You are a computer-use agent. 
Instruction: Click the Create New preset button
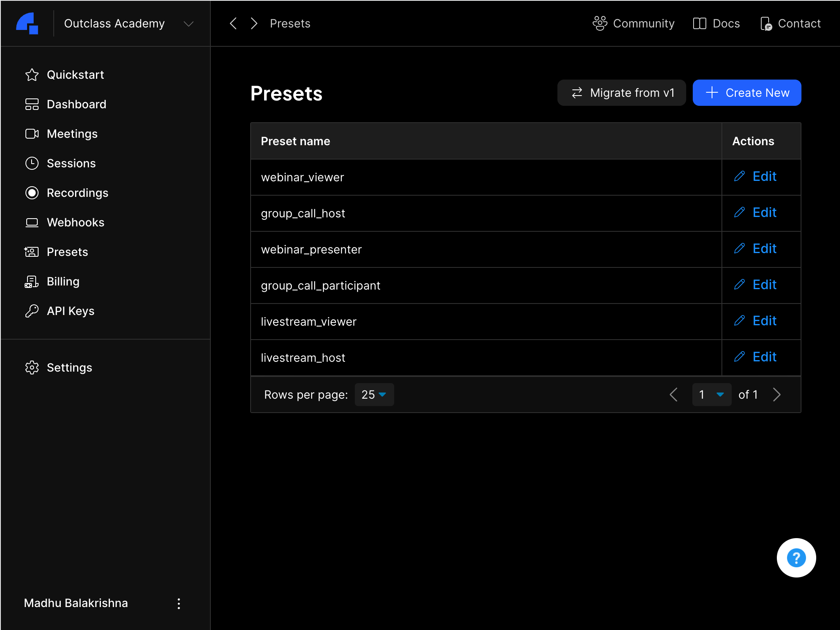click(x=746, y=93)
